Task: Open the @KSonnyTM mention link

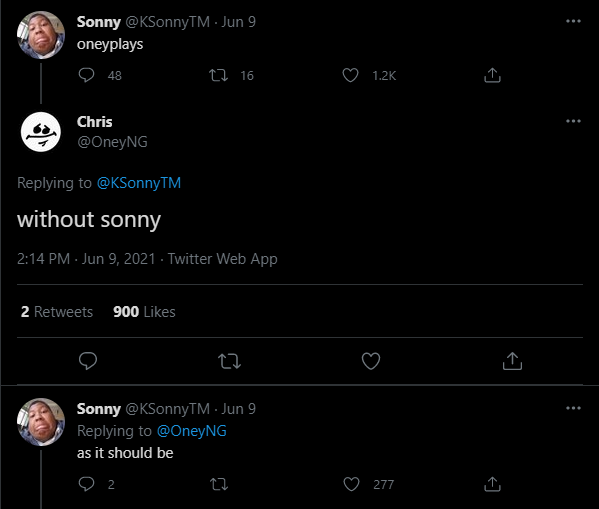Action: (x=139, y=183)
